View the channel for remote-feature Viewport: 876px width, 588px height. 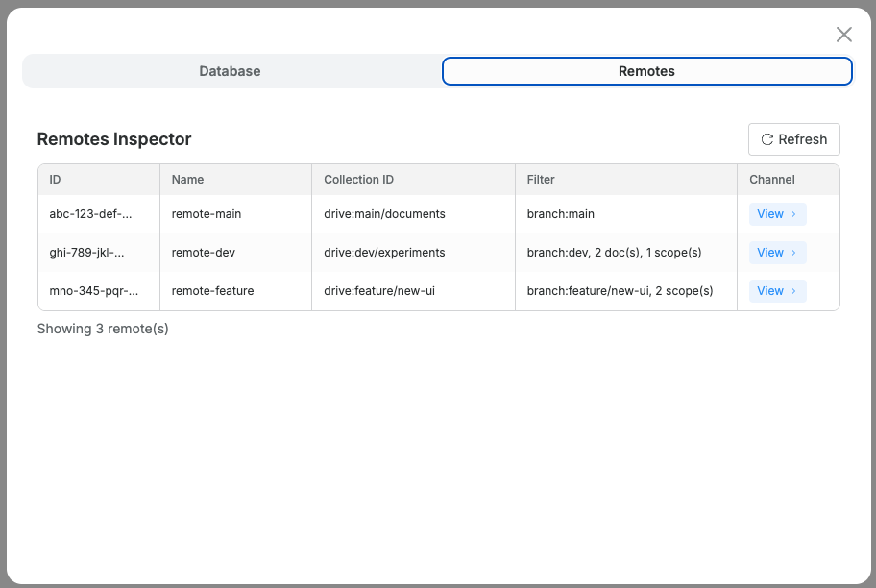777,290
